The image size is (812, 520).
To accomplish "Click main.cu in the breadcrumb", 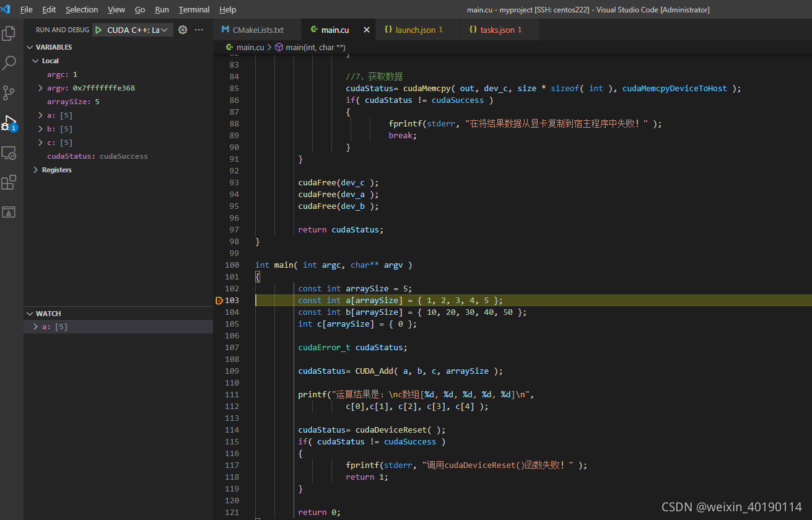I will [x=250, y=47].
